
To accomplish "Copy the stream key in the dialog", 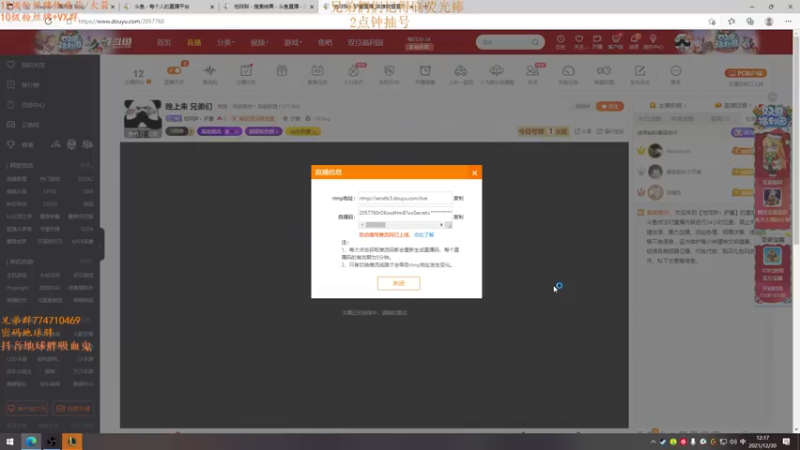I will (458, 217).
